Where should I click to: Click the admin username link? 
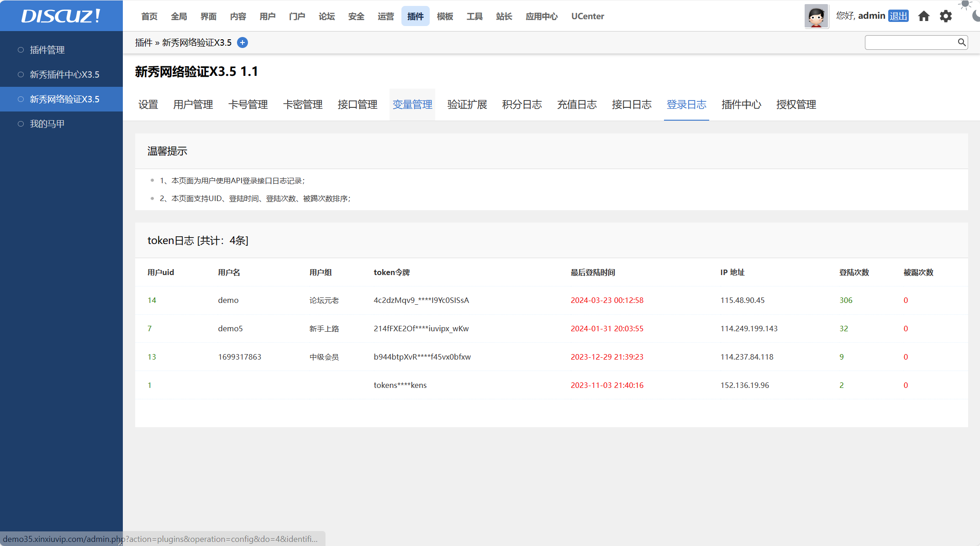pyautogui.click(x=871, y=16)
